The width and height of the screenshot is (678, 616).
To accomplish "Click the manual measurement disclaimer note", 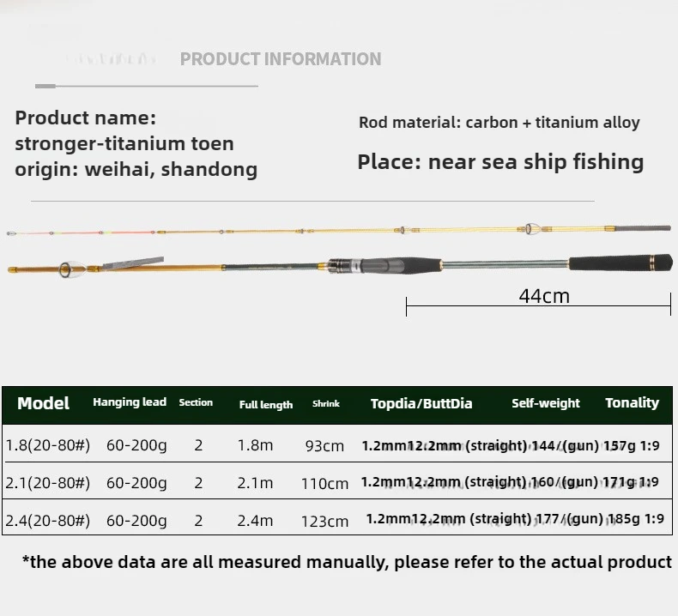I will pos(346,563).
